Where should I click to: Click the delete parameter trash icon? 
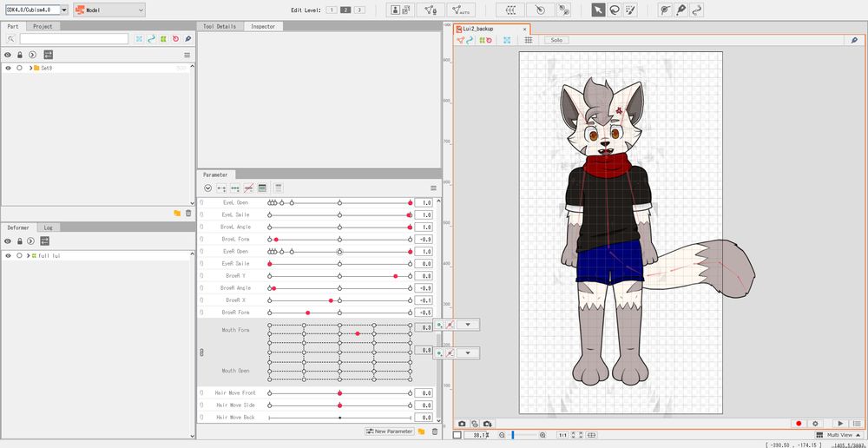(x=435, y=432)
